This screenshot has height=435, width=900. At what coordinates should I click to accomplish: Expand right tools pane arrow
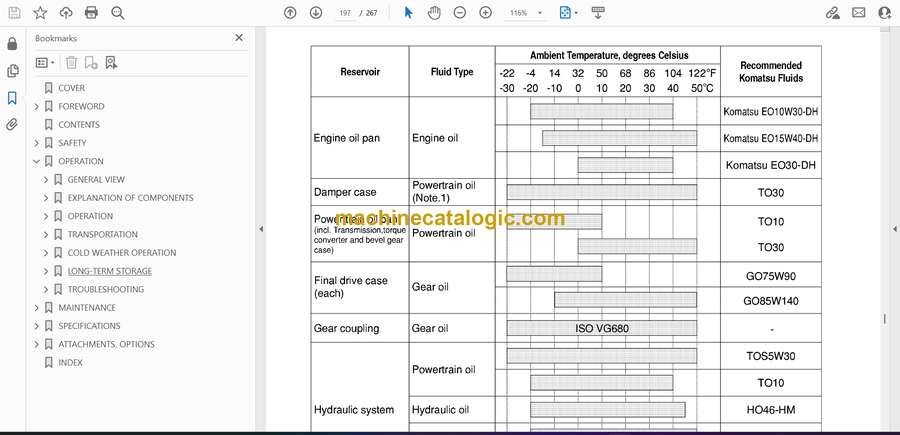pos(894,229)
